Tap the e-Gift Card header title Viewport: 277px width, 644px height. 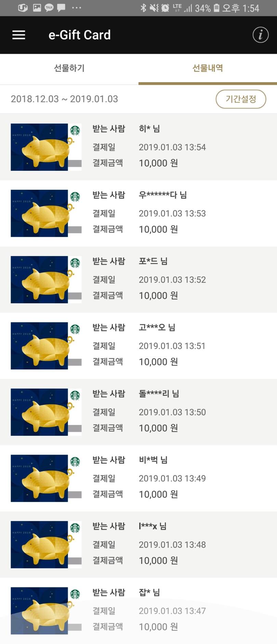point(80,35)
